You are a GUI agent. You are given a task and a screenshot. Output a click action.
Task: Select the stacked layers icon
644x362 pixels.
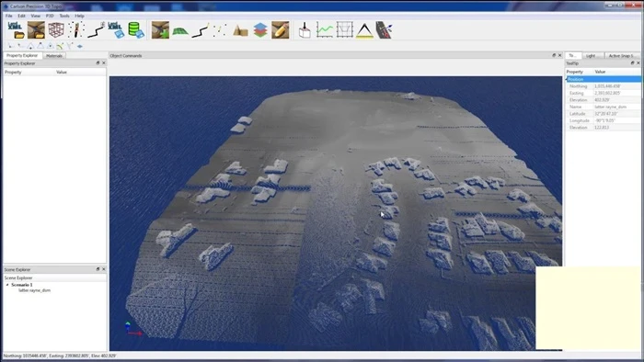point(260,30)
